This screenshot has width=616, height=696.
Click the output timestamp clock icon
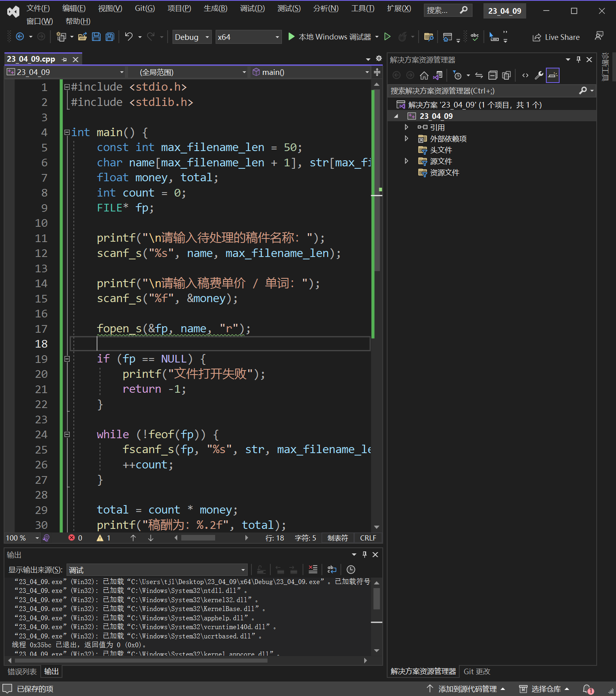[351, 570]
